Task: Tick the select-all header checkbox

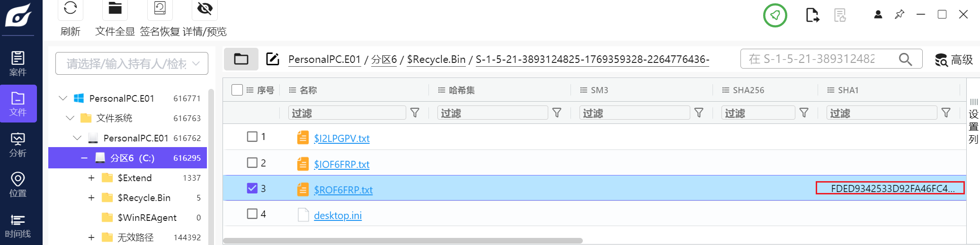Action: coord(237,90)
